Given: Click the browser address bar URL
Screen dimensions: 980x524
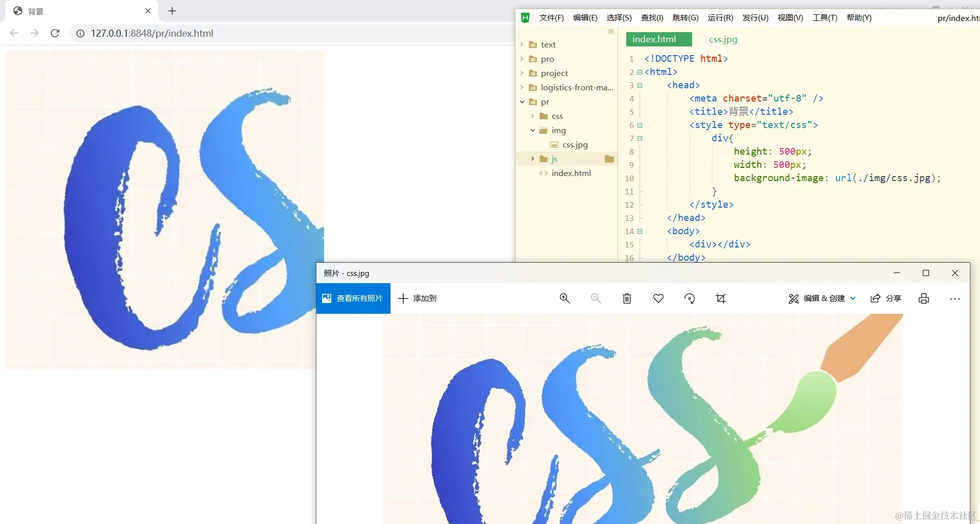Looking at the screenshot, I should tap(152, 33).
